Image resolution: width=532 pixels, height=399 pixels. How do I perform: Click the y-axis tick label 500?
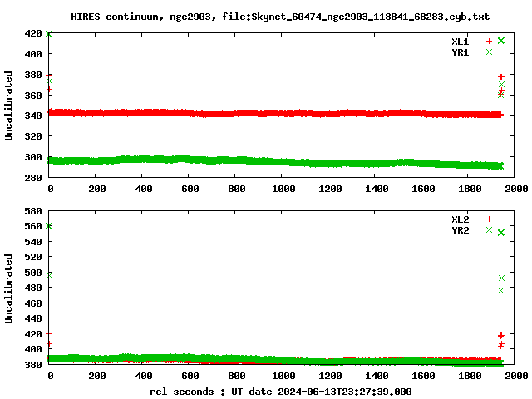33,273
